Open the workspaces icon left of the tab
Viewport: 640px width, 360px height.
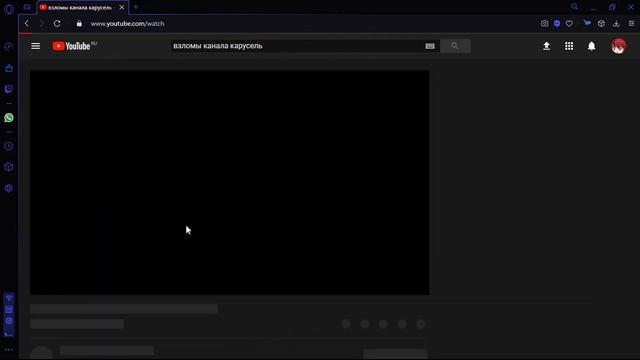(27, 7)
